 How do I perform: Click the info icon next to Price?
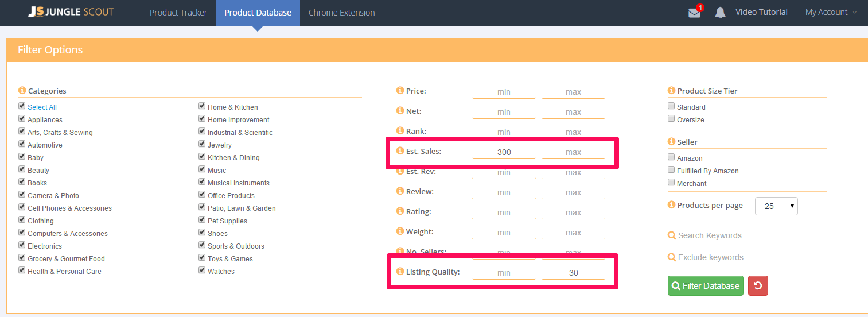click(400, 91)
